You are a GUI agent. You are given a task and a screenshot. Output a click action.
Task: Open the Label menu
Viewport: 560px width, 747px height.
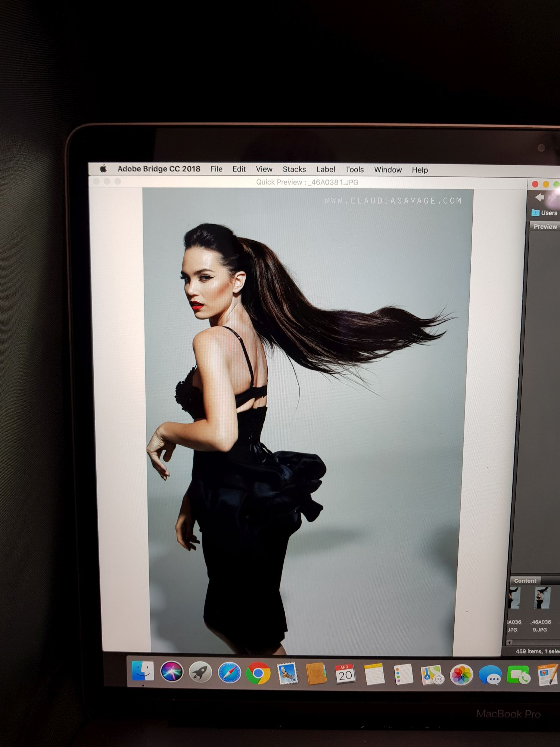tap(326, 170)
